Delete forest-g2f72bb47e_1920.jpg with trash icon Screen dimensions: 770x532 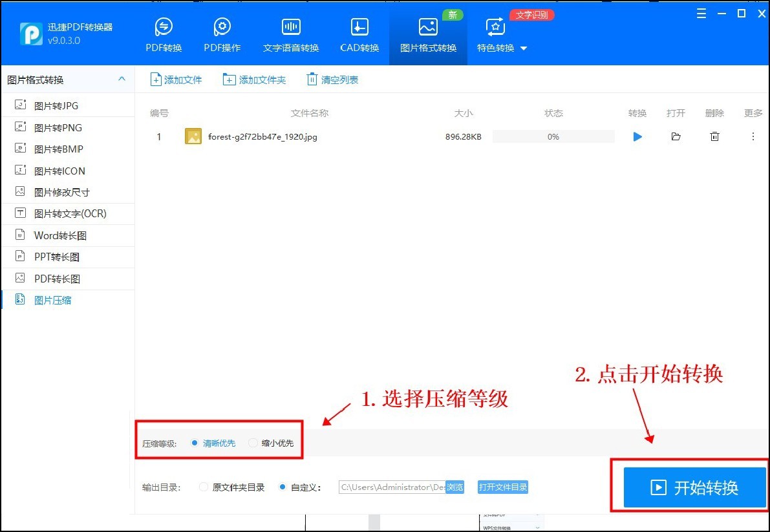[x=714, y=136]
